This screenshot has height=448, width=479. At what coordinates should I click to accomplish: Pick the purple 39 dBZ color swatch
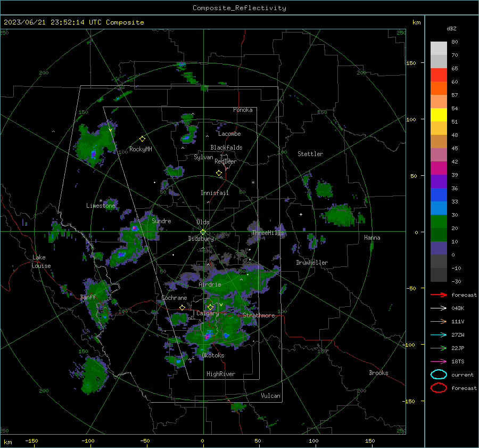pos(439,181)
